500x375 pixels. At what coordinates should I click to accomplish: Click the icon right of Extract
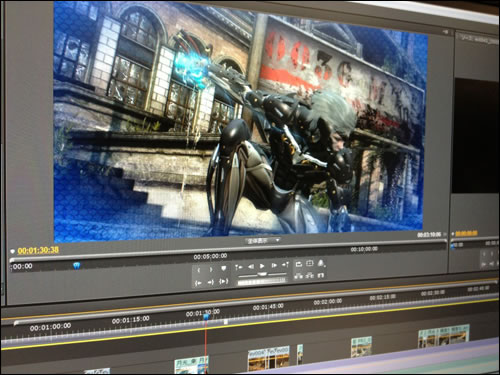(321, 263)
